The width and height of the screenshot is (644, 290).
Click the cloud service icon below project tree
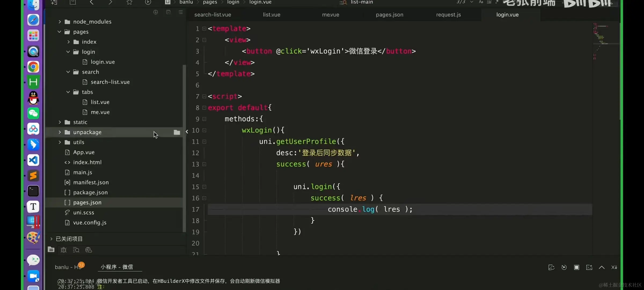point(89,250)
